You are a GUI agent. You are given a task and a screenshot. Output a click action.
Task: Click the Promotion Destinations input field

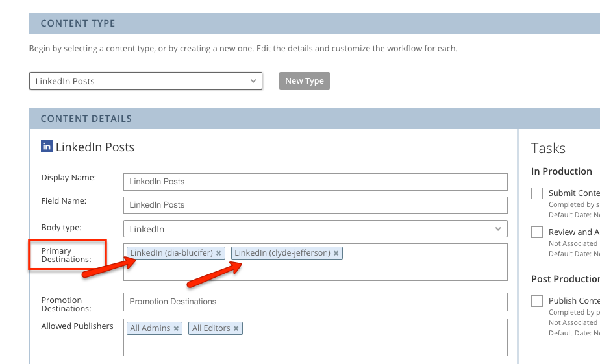[x=316, y=302]
